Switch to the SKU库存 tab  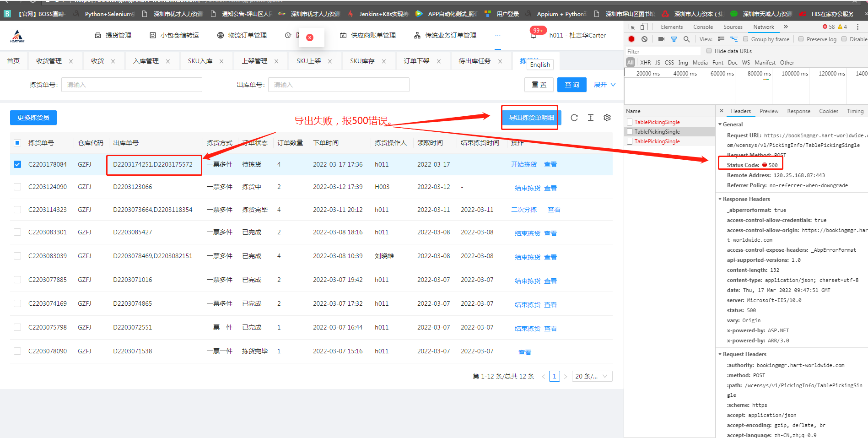click(x=362, y=61)
